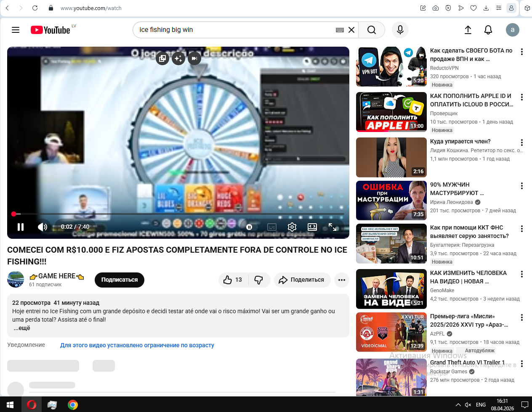Start voice search with the microphone
The image size is (532, 412).
(x=400, y=30)
